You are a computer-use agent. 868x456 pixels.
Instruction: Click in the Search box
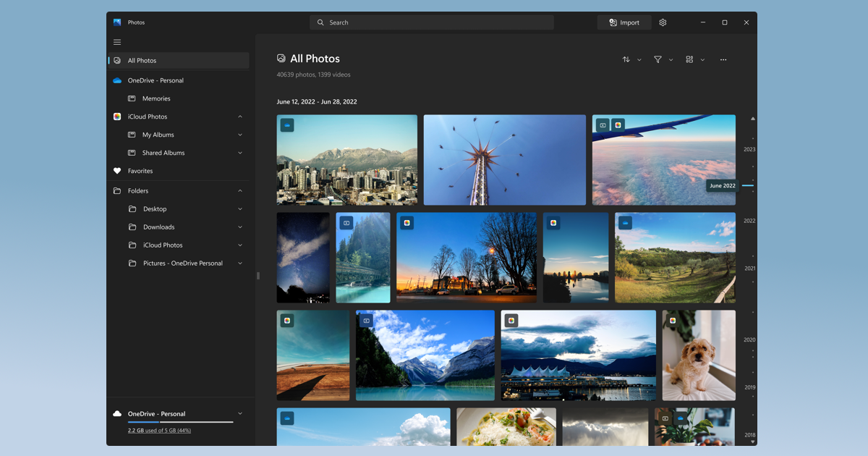point(432,22)
